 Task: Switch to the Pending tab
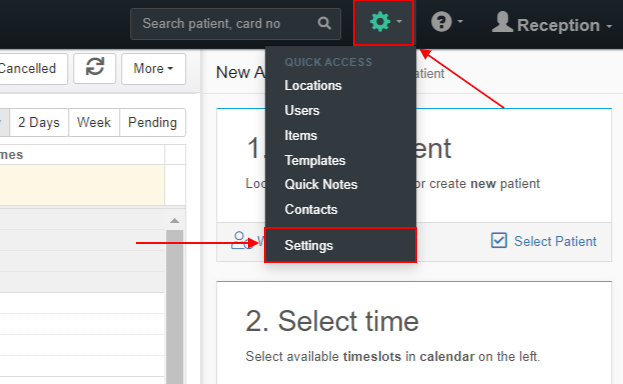(x=152, y=122)
